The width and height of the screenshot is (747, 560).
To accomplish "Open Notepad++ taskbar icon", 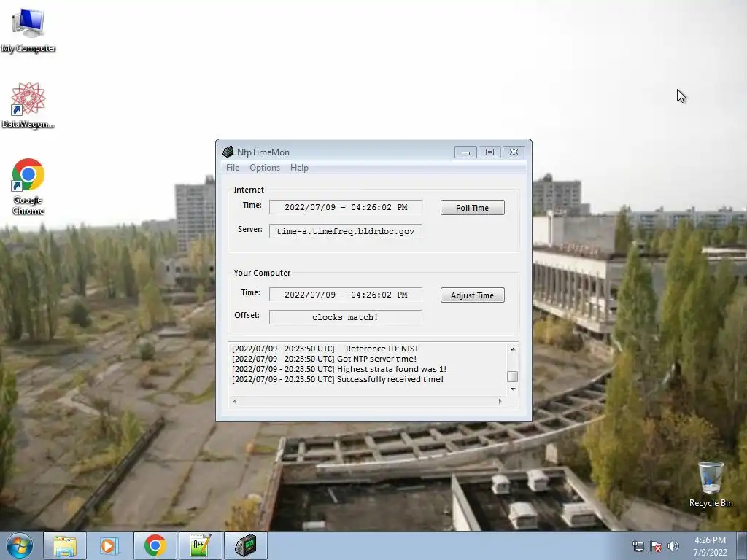I will [200, 545].
